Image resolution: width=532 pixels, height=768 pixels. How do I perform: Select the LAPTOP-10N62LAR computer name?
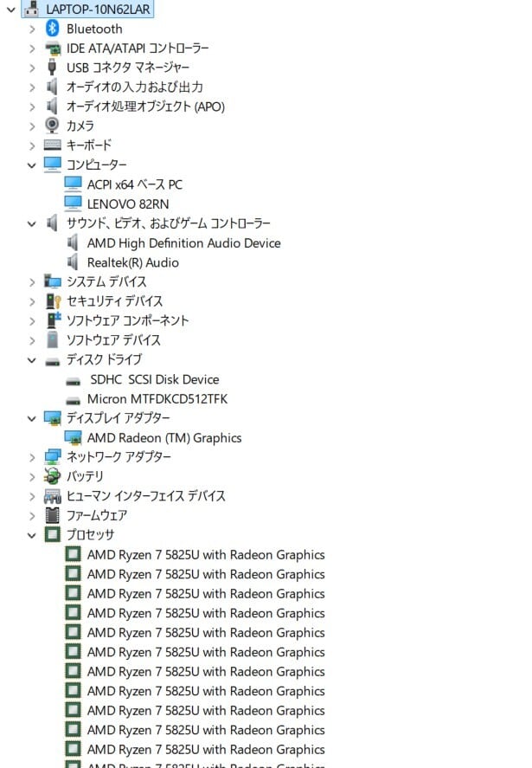(98, 10)
